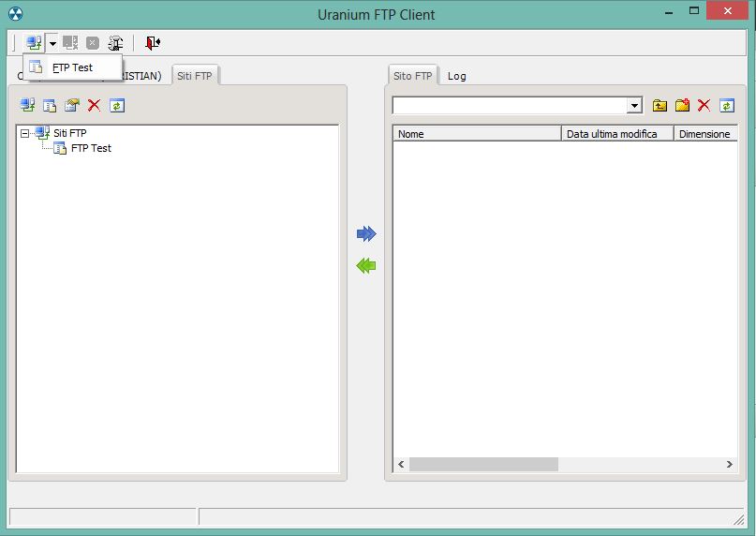756x536 pixels.
Task: Sort by the Nome column header
Action: pos(478,134)
